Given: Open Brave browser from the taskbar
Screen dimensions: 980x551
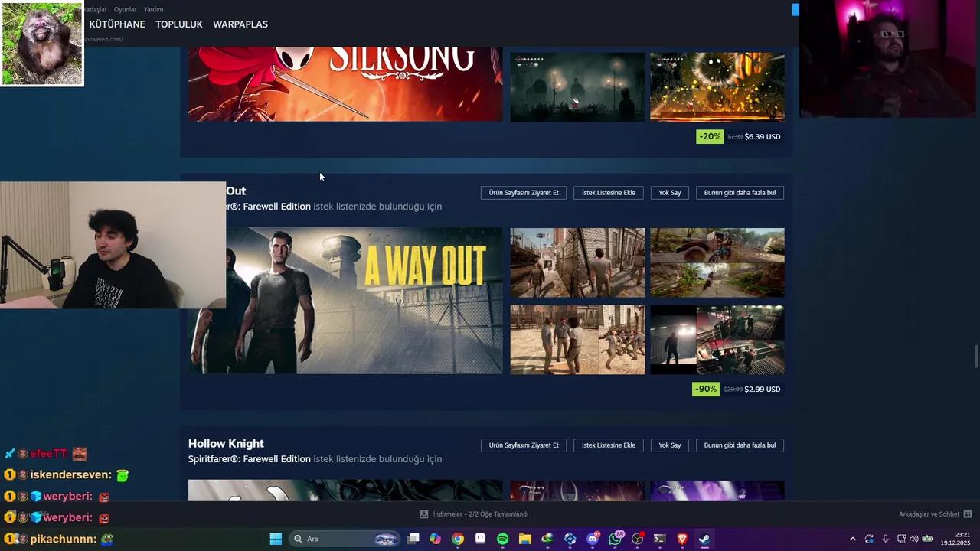Looking at the screenshot, I should 682,539.
